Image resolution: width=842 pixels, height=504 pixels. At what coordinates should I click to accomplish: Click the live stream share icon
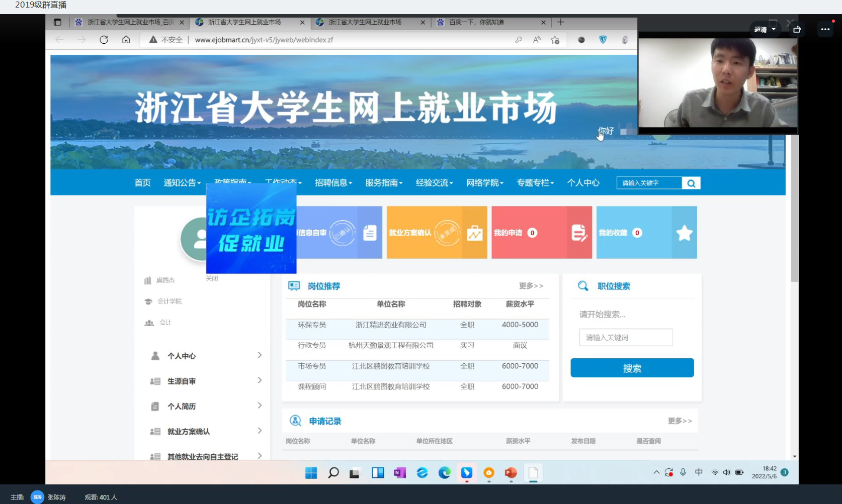click(797, 29)
